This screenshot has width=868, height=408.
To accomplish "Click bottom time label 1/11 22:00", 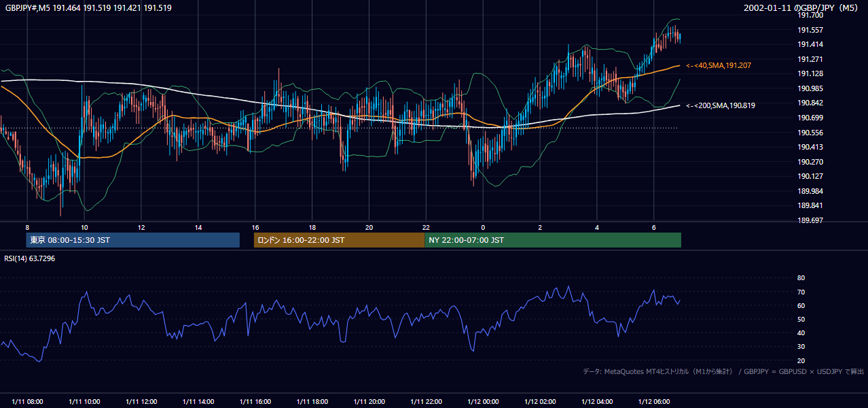I will point(426,402).
